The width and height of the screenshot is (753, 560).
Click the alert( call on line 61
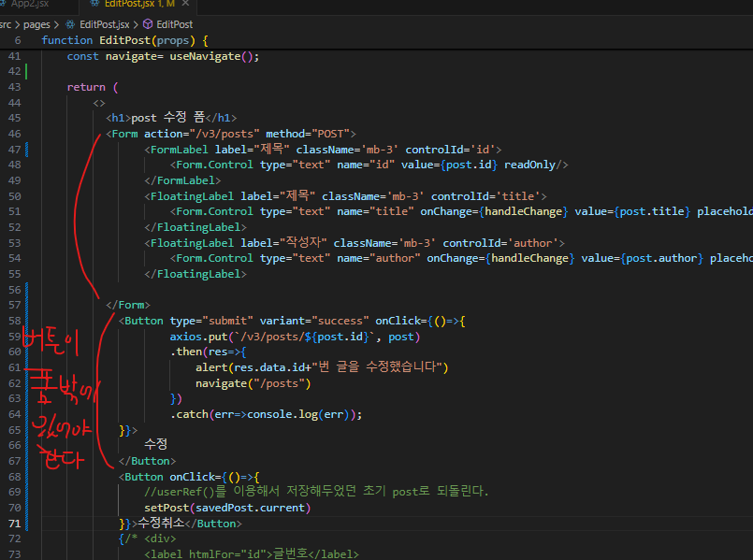click(x=214, y=367)
